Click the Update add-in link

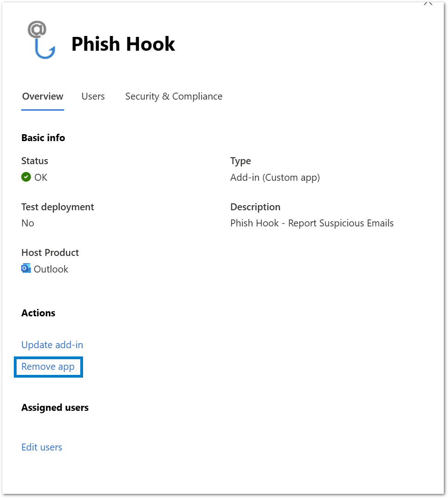click(x=52, y=345)
